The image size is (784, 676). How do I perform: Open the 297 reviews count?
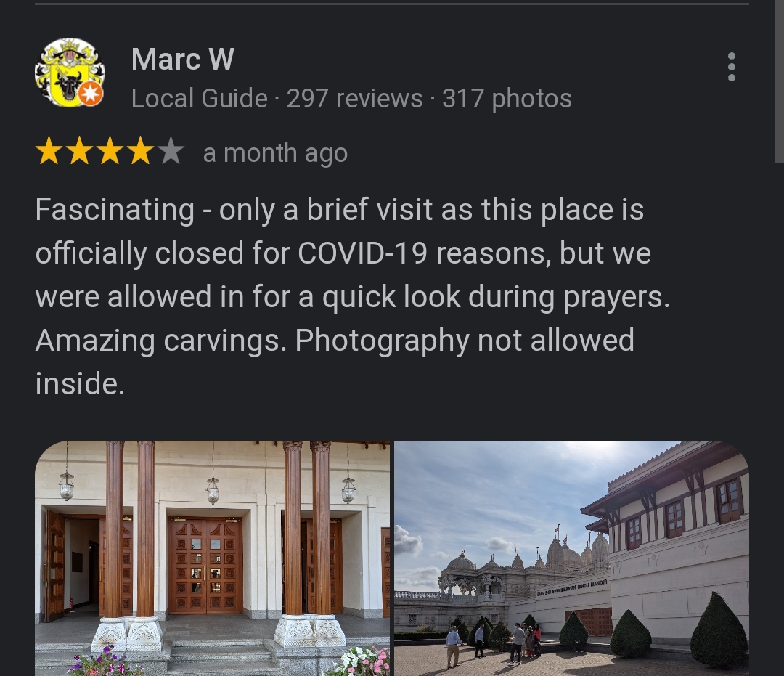pos(354,99)
